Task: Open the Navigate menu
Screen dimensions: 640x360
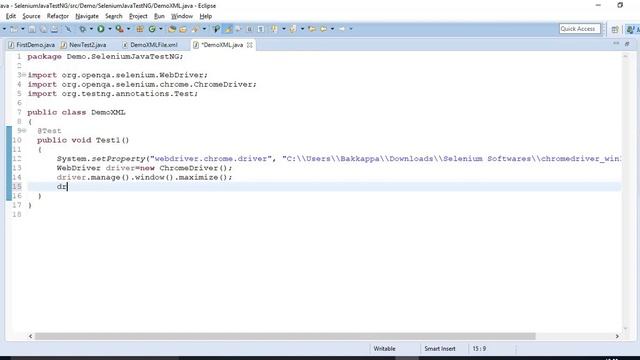Action: 87,16
